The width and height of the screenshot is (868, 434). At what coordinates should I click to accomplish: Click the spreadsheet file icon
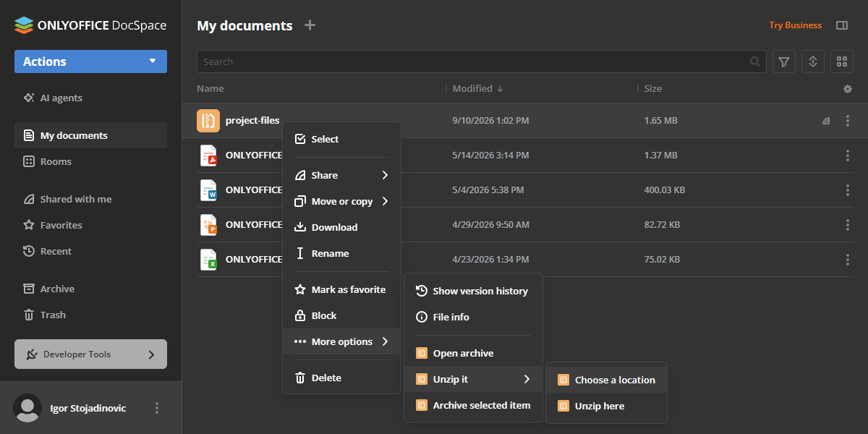pyautogui.click(x=208, y=260)
